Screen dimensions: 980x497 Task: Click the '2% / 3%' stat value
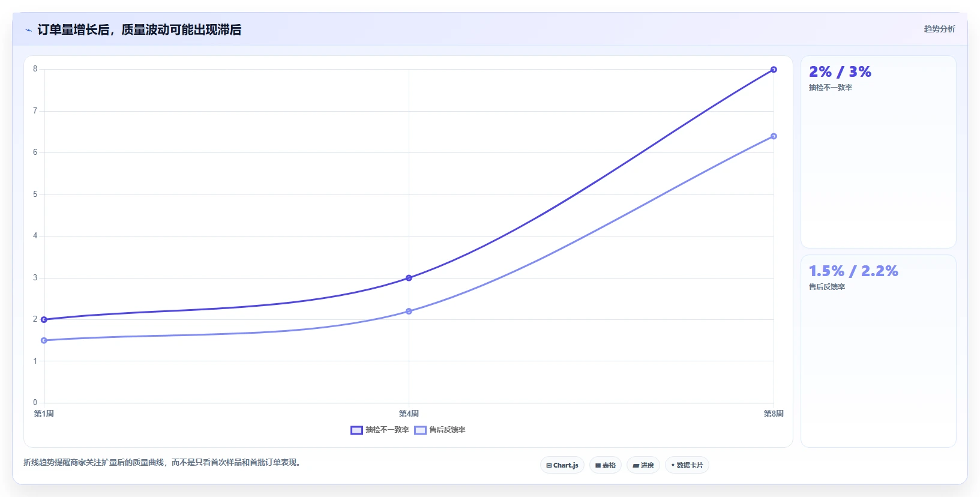click(x=840, y=72)
